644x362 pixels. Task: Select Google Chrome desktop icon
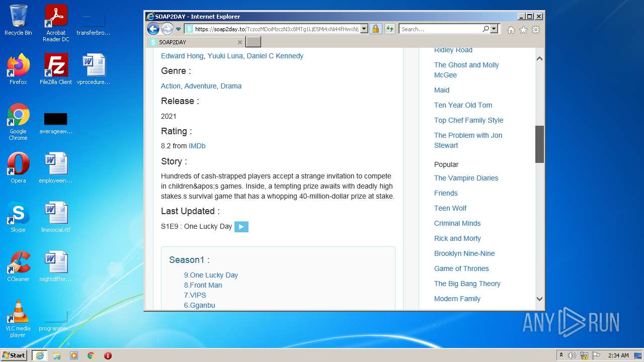[18, 122]
